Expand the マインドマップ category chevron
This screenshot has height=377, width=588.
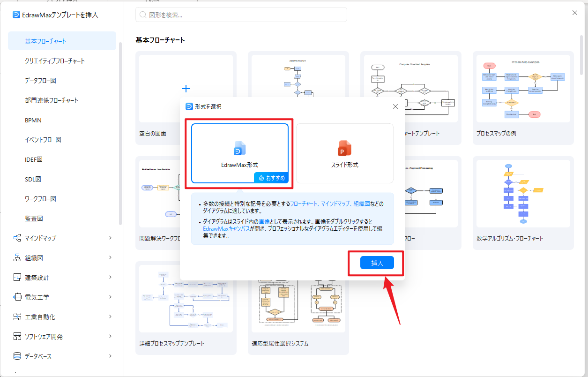110,238
